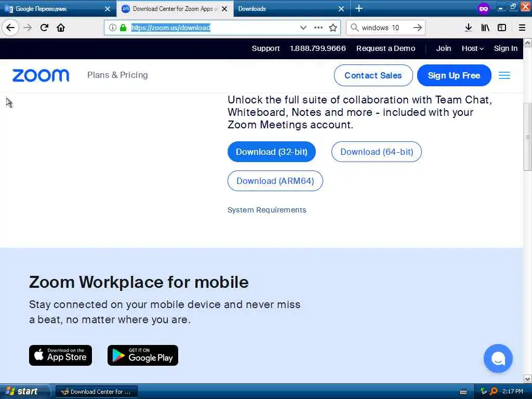Click Get it on Google Play badge
Viewport: 532px width, 399px height.
pos(143,355)
